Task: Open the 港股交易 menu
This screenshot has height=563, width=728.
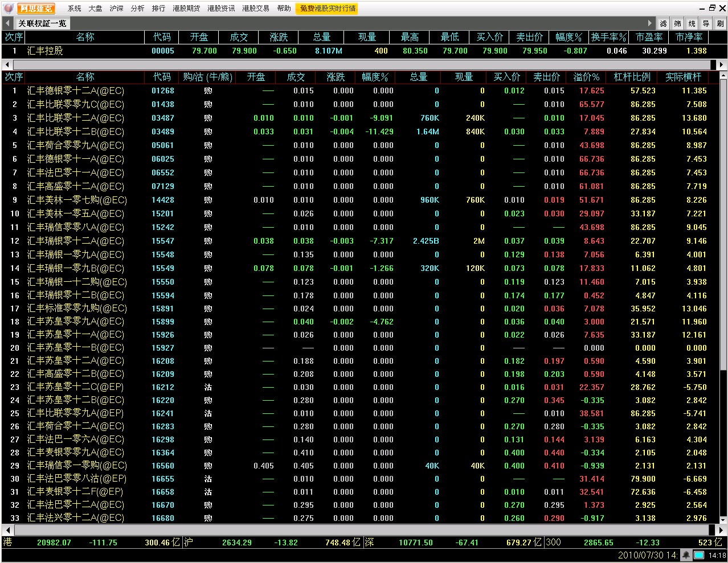Action: (x=256, y=9)
